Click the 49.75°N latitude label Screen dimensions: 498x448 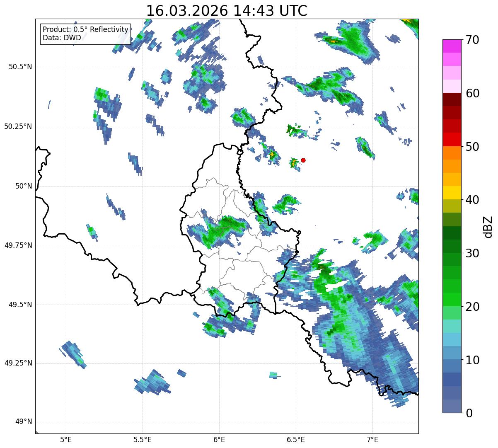coord(18,245)
